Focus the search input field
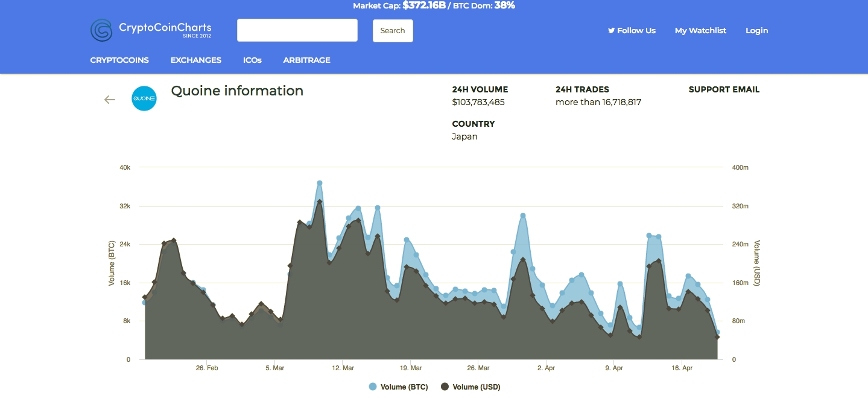This screenshot has width=868, height=398. pos(297,30)
